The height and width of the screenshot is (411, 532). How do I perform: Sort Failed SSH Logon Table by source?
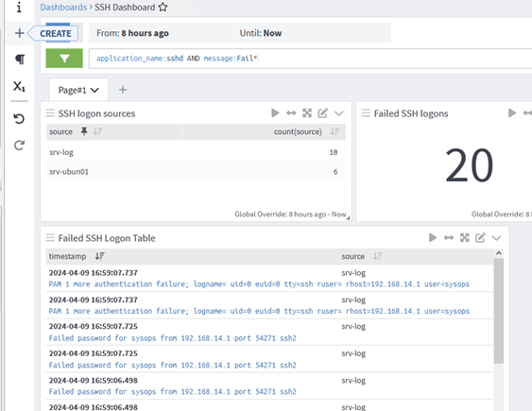tap(378, 256)
